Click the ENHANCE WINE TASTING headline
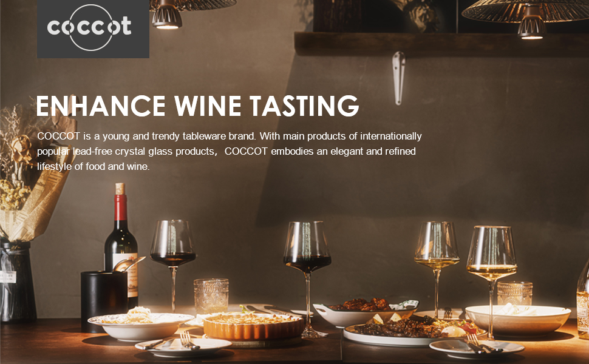Image resolution: width=589 pixels, height=364 pixels. coord(197,106)
